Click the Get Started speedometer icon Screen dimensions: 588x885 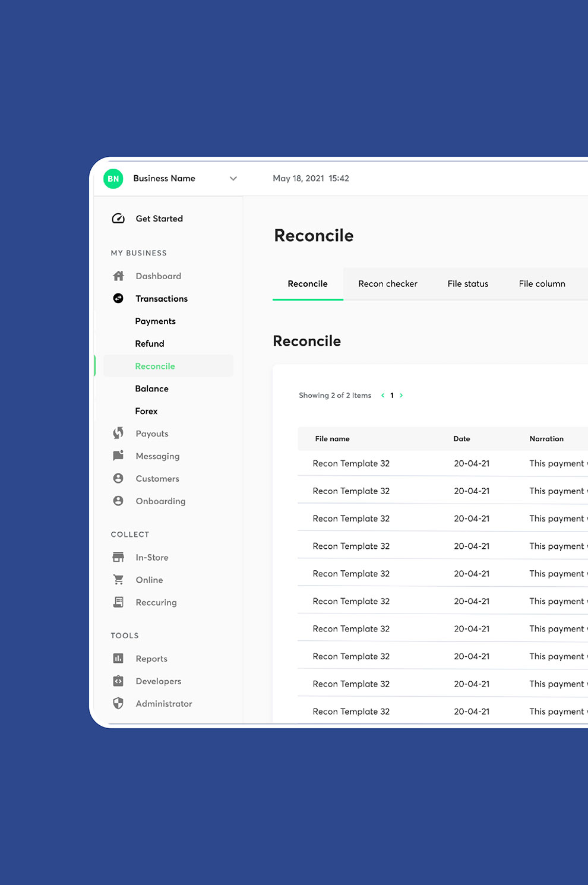tap(118, 219)
